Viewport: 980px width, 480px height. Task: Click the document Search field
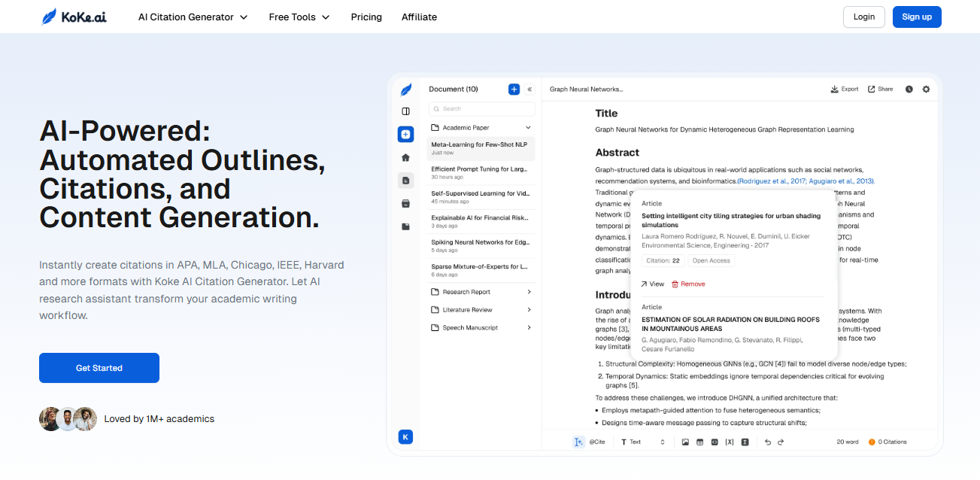tap(481, 109)
